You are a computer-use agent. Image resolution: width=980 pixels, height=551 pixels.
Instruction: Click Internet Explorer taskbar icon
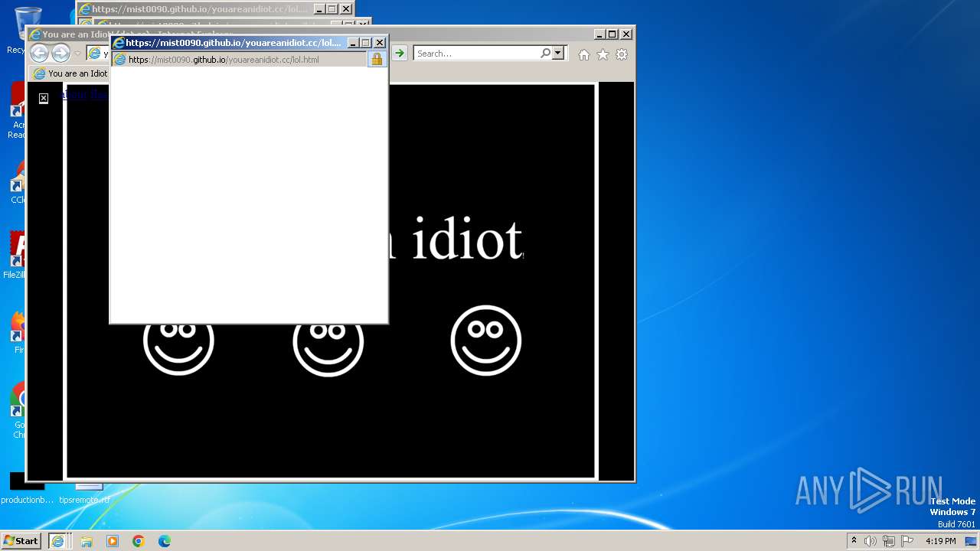(57, 540)
